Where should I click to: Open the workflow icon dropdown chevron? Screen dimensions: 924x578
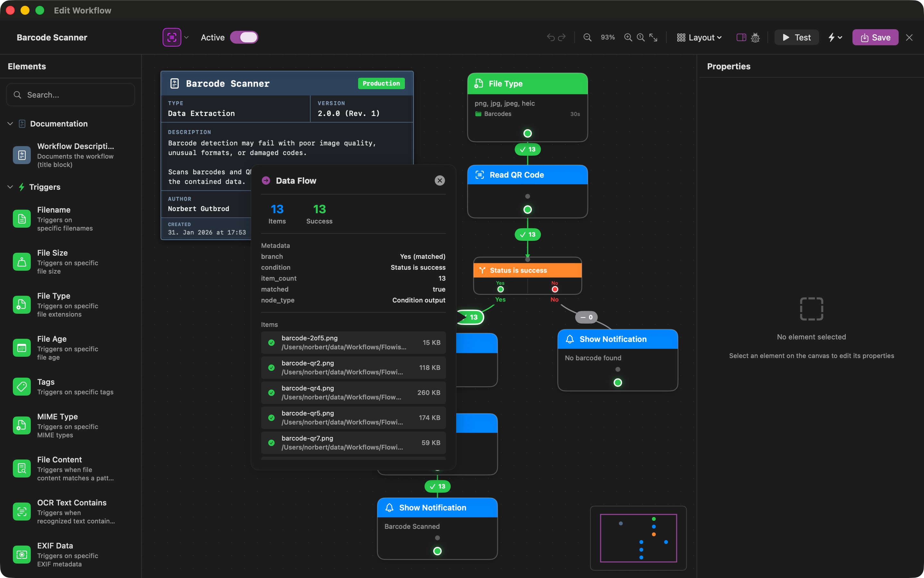(x=186, y=38)
